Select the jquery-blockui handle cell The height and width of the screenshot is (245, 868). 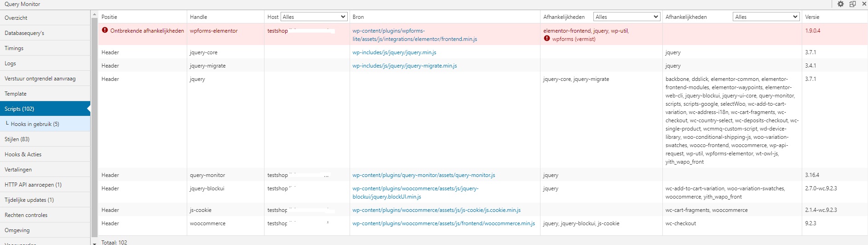click(225, 192)
